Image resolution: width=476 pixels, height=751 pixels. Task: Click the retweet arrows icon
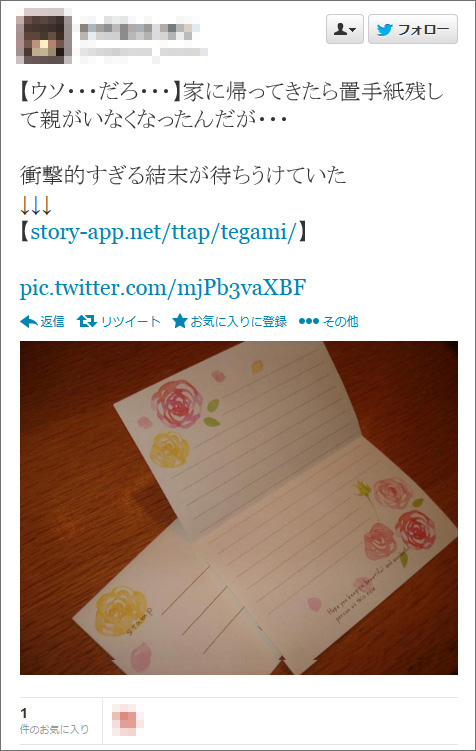[x=87, y=321]
